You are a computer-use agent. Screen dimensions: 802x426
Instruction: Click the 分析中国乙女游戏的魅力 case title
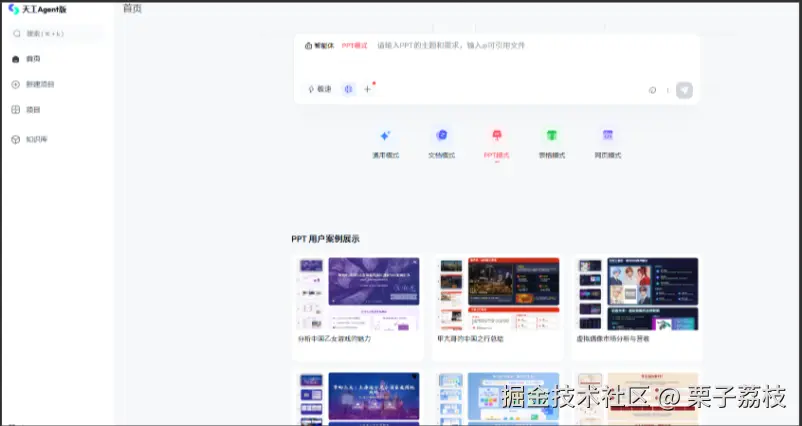pyautogui.click(x=335, y=339)
